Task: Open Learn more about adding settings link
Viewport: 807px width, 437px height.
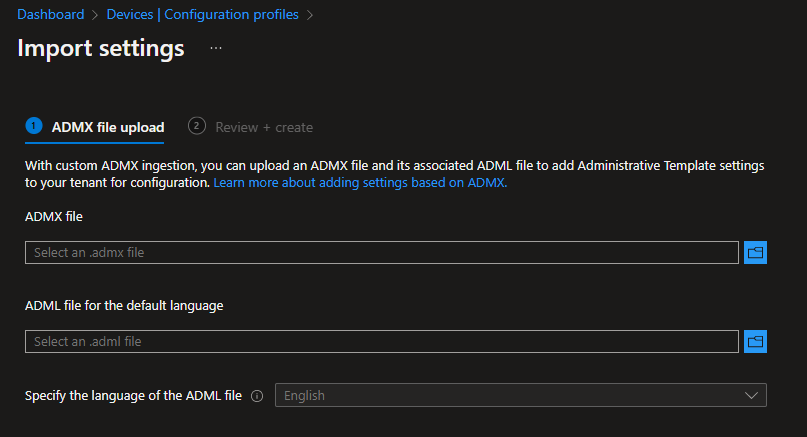Action: [x=360, y=184]
